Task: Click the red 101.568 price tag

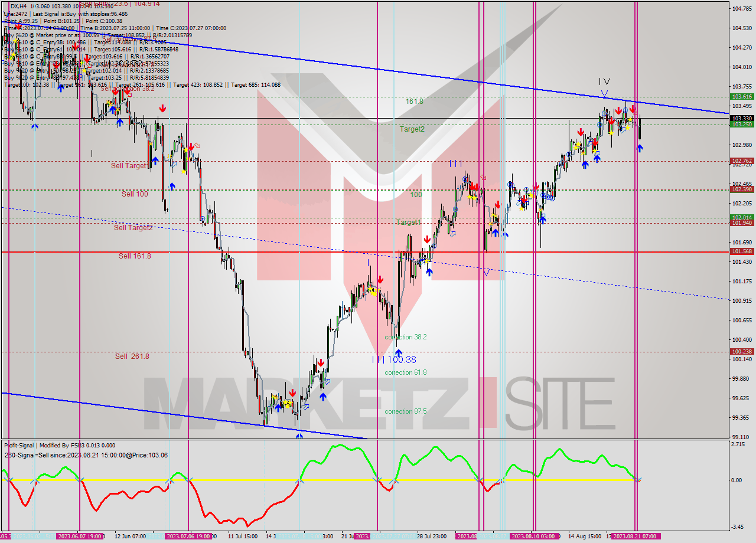Action: tap(742, 251)
